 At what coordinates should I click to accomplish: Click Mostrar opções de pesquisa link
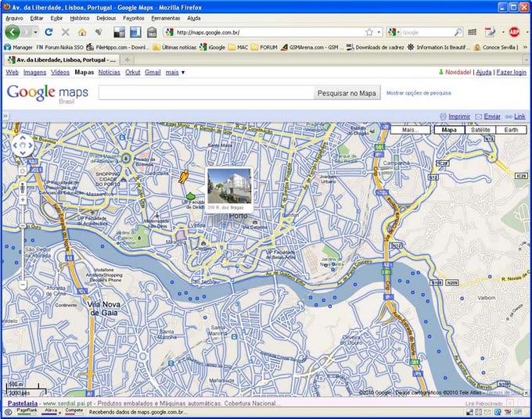[419, 93]
